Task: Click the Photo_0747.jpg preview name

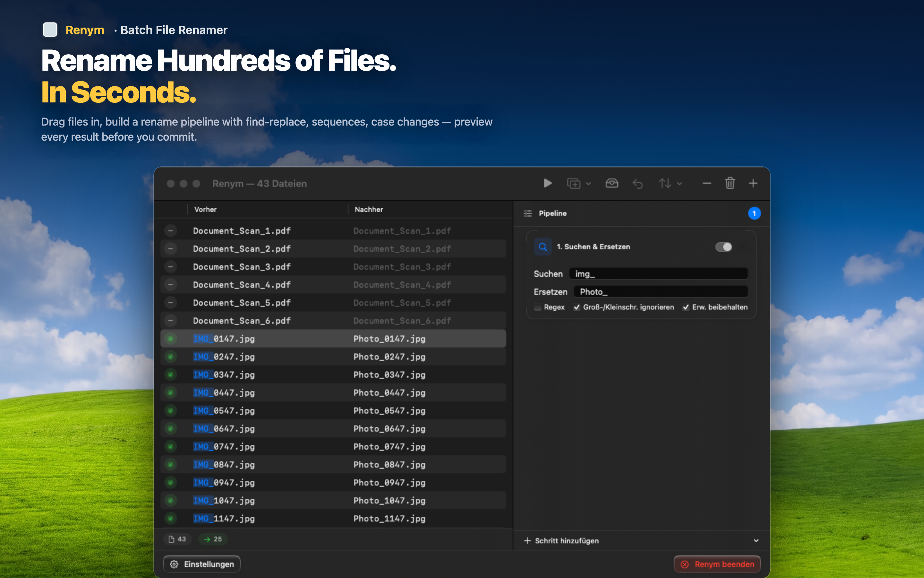Action: [389, 446]
